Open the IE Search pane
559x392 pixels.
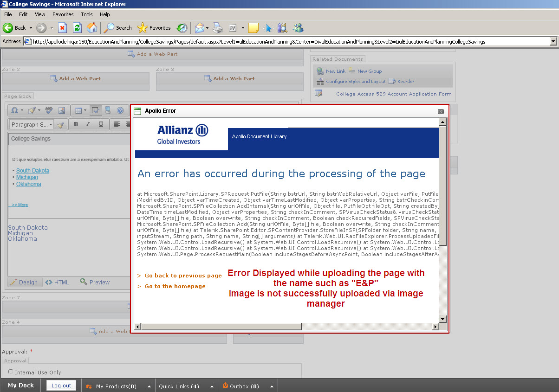[x=117, y=28]
